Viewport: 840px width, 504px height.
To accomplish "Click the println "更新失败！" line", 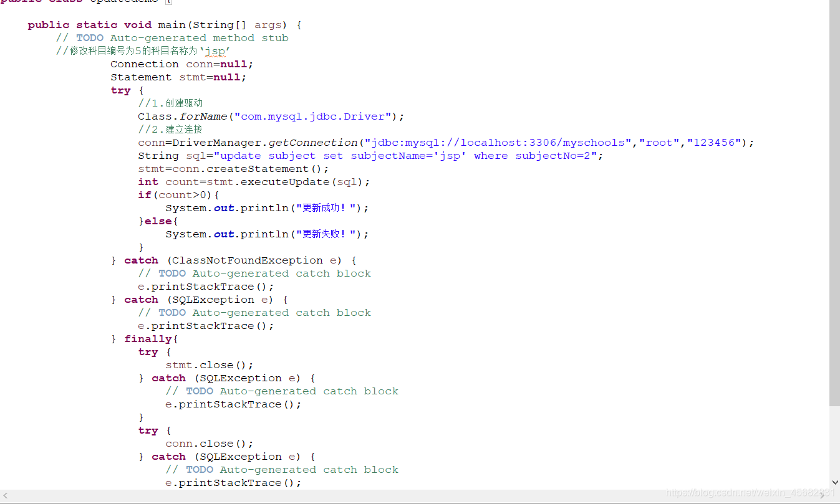I will [x=267, y=234].
